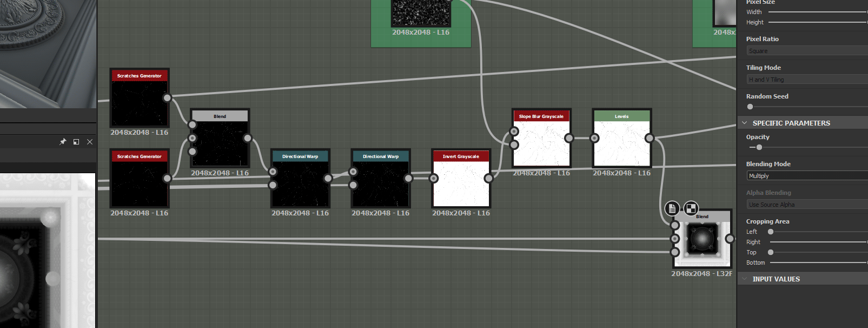Screen dimensions: 868x328
Task: Click the Pixel Size Height slider track
Action: 818,22
